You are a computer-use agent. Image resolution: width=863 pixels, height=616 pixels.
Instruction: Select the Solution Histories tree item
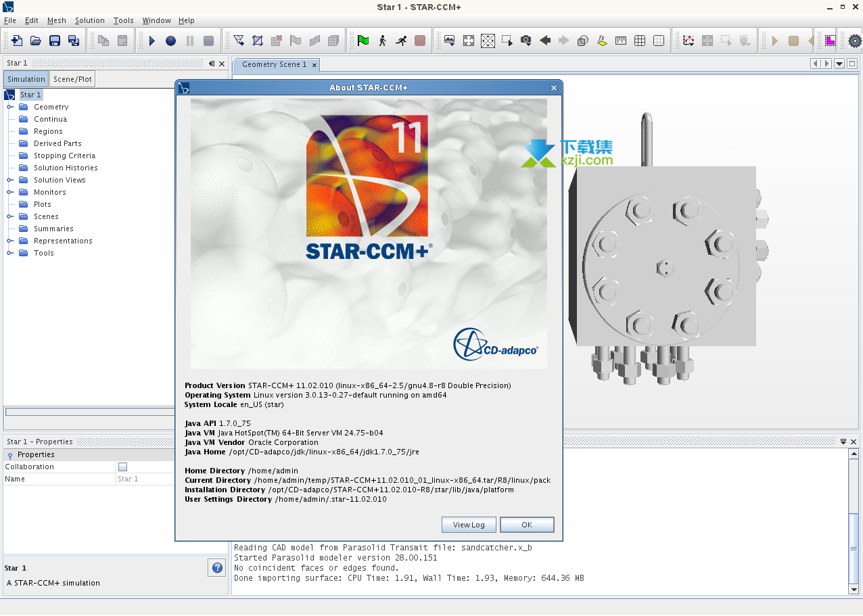click(x=66, y=168)
